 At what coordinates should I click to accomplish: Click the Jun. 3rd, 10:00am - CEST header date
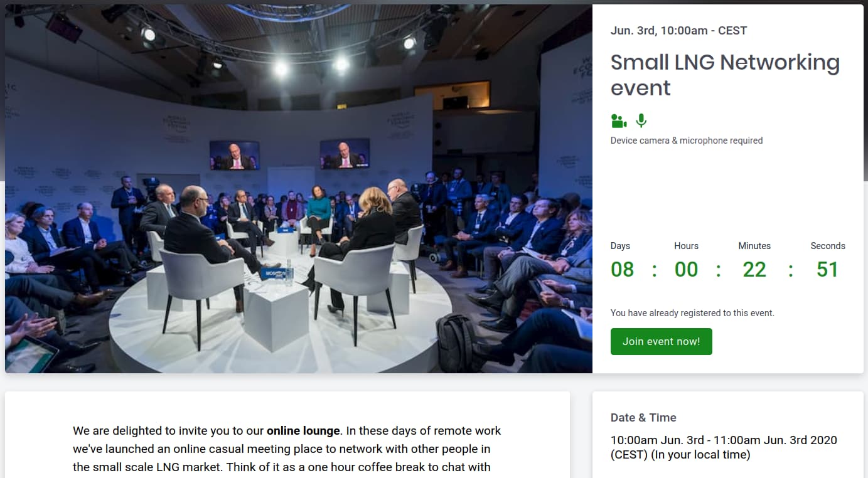(678, 31)
